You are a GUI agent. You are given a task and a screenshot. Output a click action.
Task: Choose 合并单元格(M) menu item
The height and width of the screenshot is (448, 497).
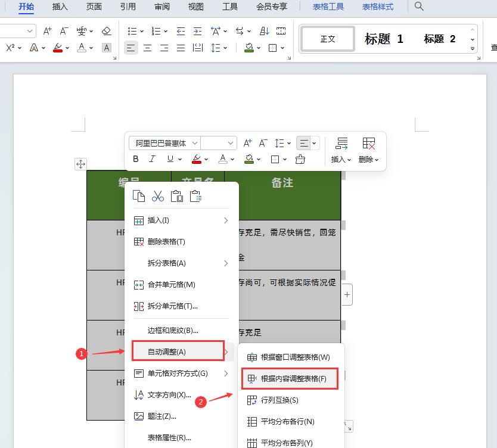click(x=181, y=285)
